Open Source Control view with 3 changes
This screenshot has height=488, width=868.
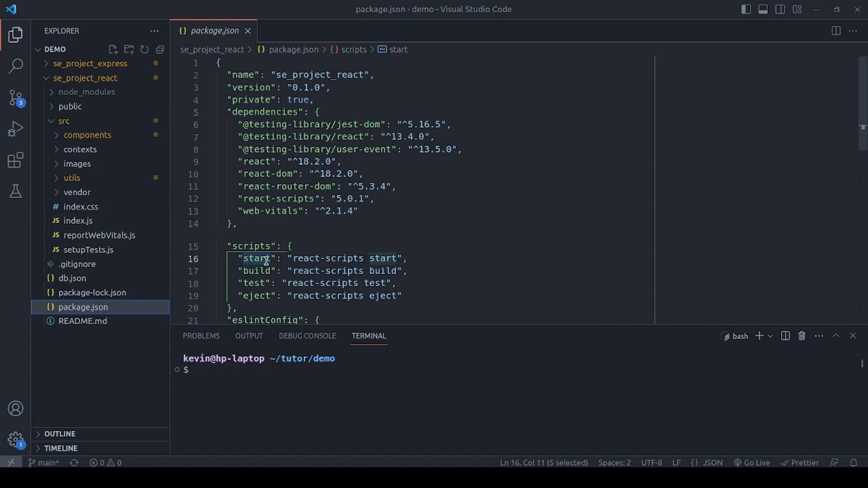(16, 98)
